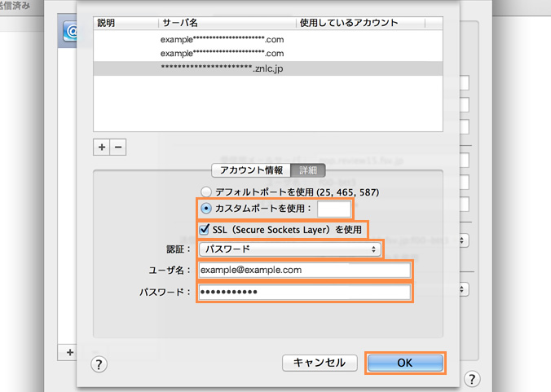Select デフォルトポートを使用 radio option
The height and width of the screenshot is (392, 551).
206,192
